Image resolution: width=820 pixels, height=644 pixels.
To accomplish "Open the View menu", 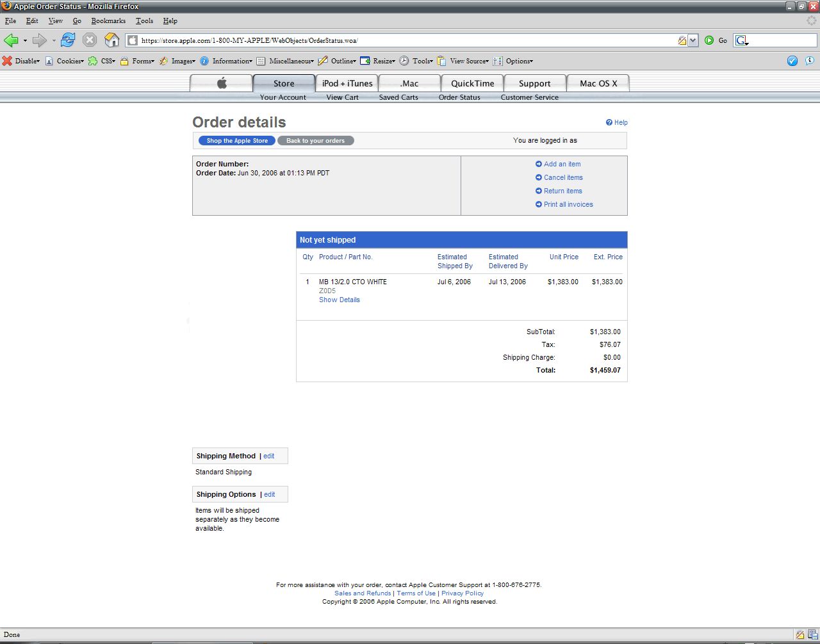I will pos(56,20).
